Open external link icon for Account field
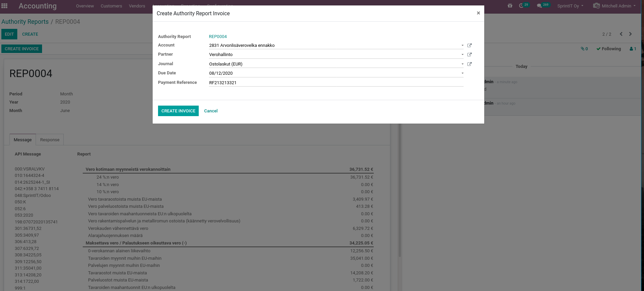The height and width of the screenshot is (291, 644). (469, 45)
